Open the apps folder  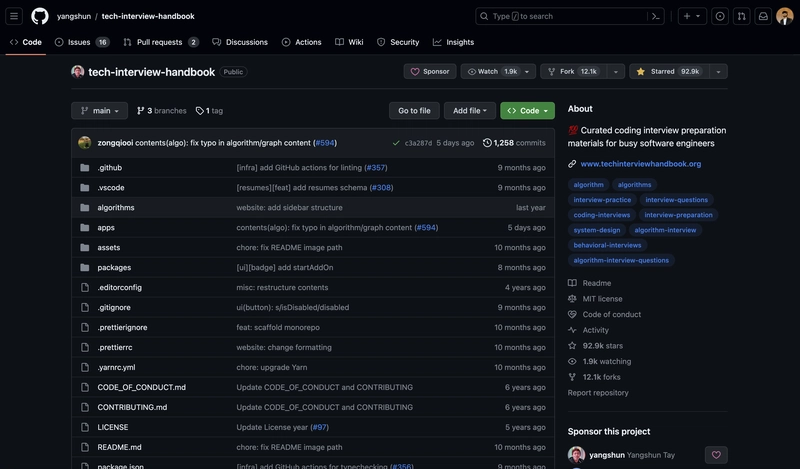[106, 228]
